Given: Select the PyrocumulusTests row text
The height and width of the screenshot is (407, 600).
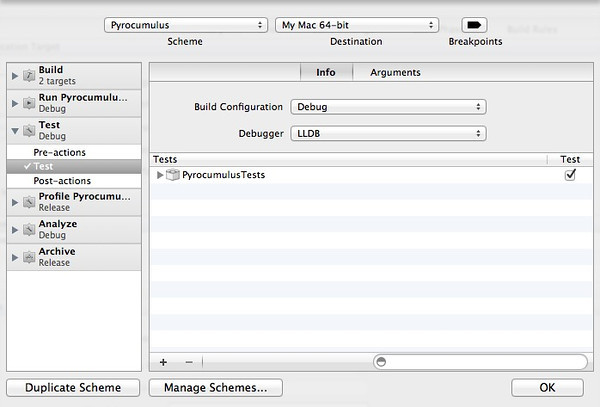Looking at the screenshot, I should click(x=223, y=175).
